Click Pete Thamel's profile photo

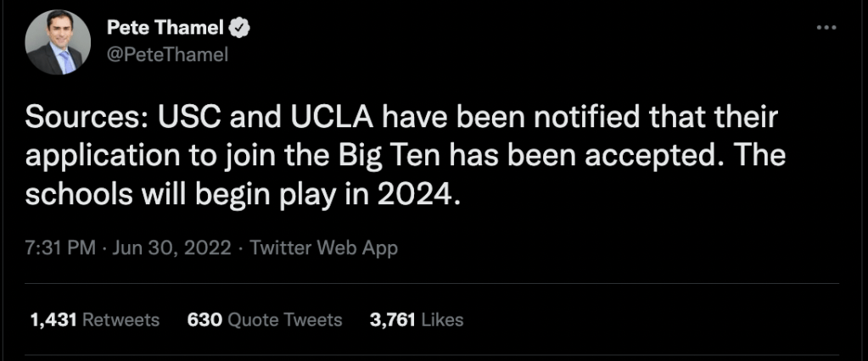click(x=55, y=42)
